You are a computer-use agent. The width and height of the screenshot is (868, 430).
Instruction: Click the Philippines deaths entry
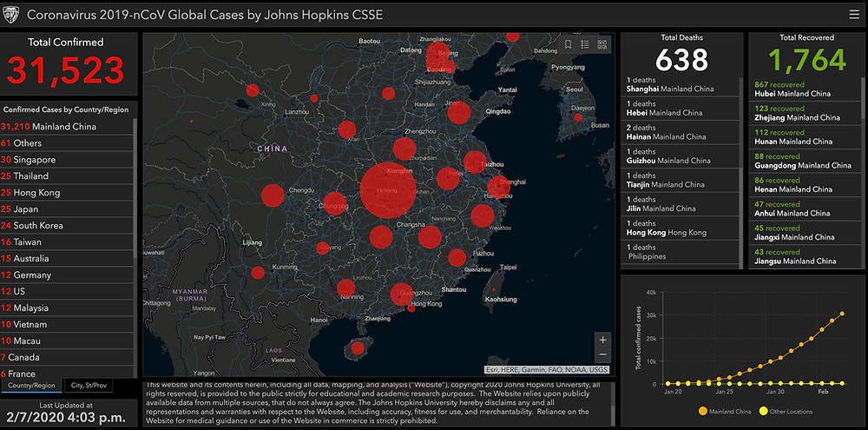[681, 252]
